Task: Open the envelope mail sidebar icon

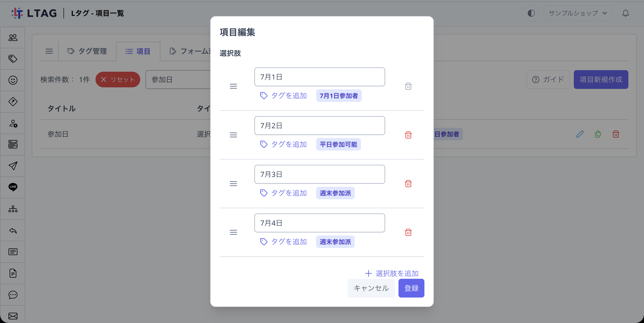Action: (13, 316)
